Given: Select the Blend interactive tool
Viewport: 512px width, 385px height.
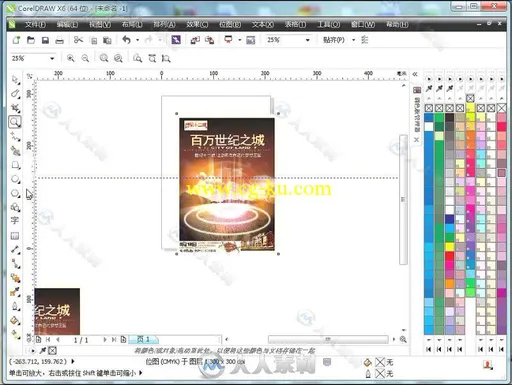Looking at the screenshot, I should pos(15,278).
